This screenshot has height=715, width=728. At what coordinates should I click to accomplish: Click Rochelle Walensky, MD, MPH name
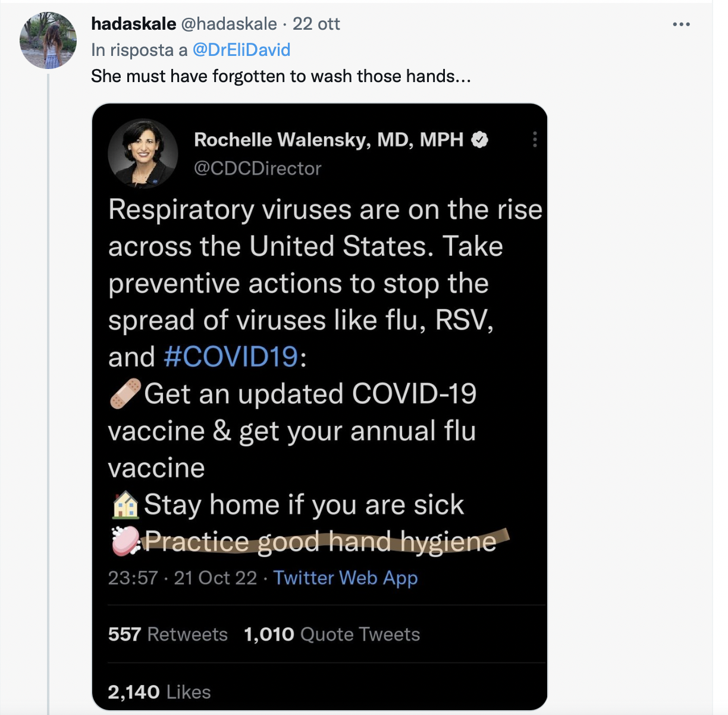coord(329,140)
